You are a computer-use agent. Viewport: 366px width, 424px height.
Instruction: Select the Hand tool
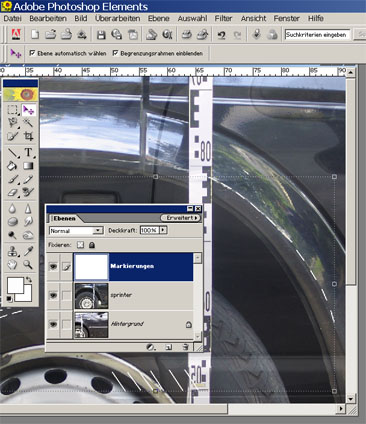click(x=13, y=265)
